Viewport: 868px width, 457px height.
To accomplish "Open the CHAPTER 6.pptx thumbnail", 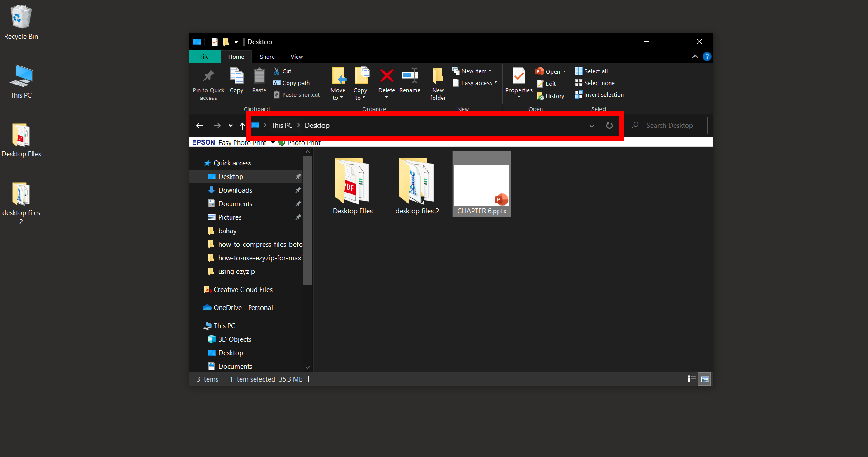I will (x=481, y=183).
